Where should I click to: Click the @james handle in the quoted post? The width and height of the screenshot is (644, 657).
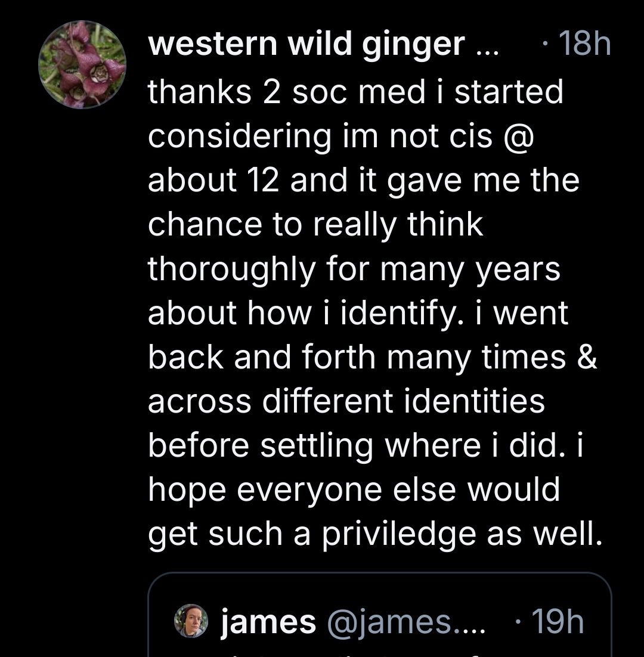(x=405, y=622)
